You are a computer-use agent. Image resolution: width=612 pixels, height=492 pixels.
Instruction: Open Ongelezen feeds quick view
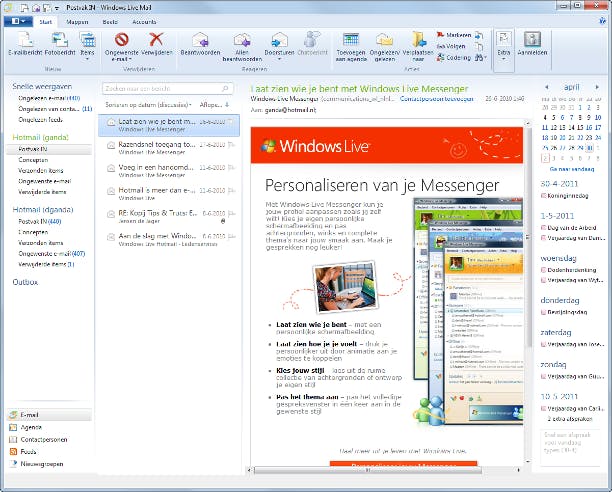click(x=40, y=120)
